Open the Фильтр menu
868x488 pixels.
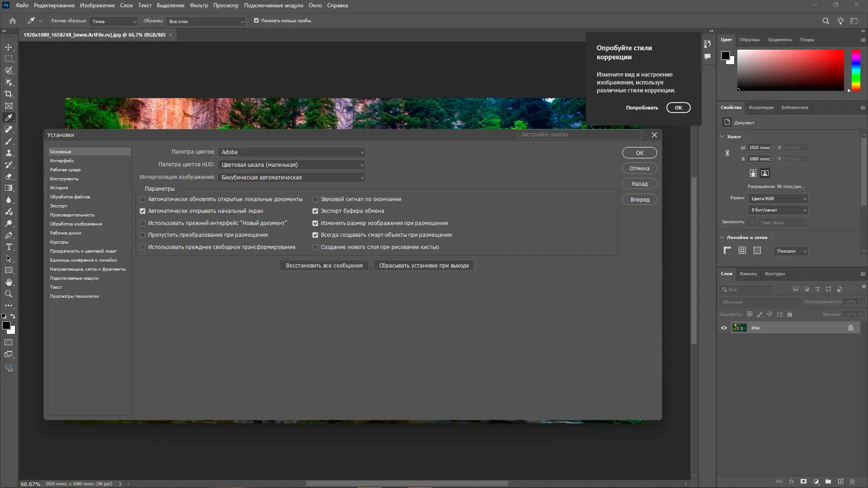coord(198,5)
